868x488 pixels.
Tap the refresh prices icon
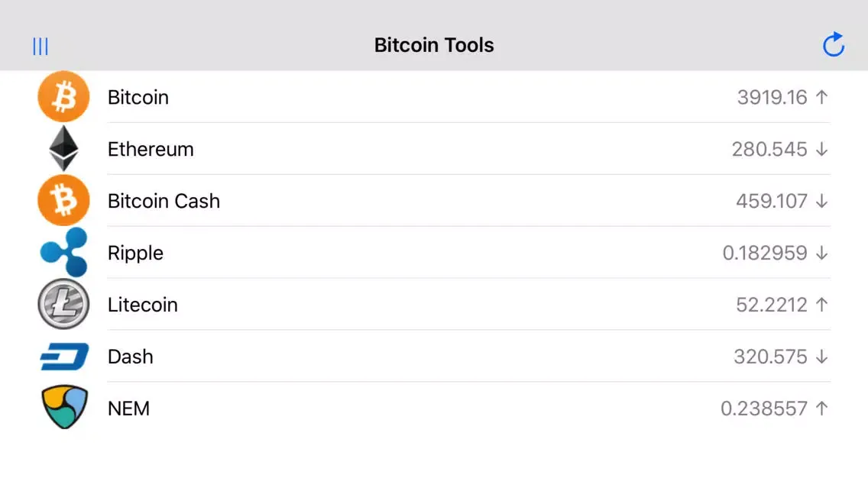click(x=833, y=45)
